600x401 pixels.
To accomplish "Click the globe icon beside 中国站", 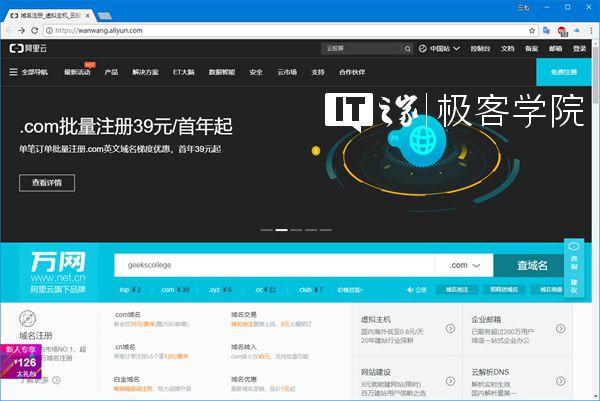I will pyautogui.click(x=422, y=49).
